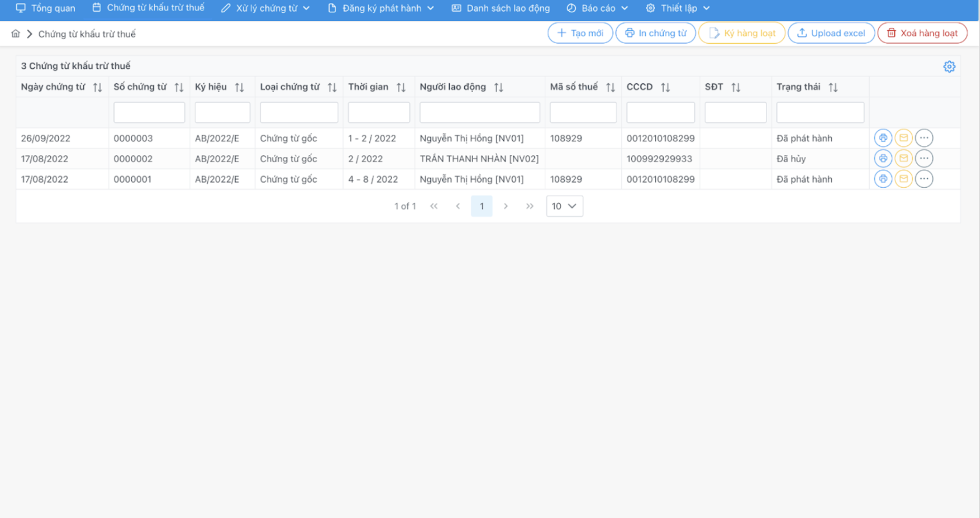Go to Tổng quan overview
The width and height of the screenshot is (980, 518).
tap(45, 8)
